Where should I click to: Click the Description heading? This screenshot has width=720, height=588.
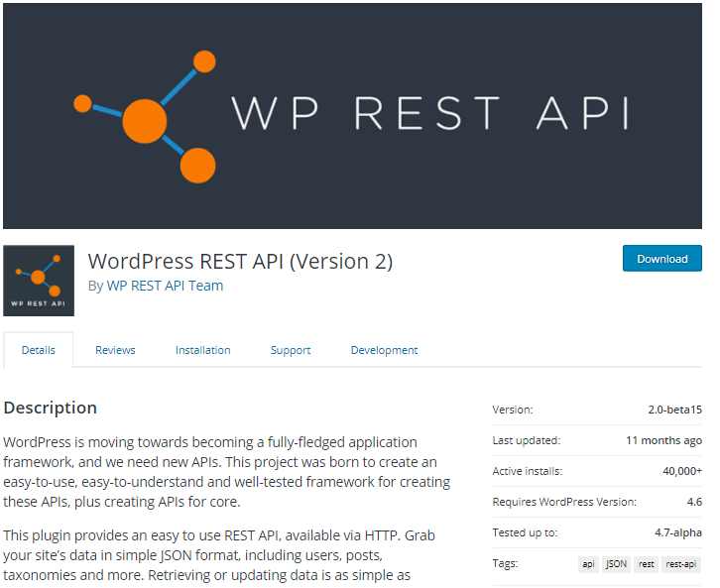click(x=50, y=408)
